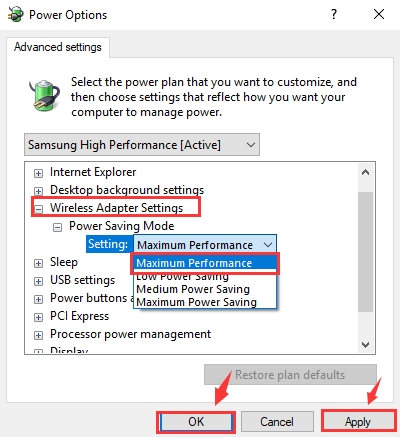The image size is (400, 437).
Task: Expand Desktop background settings node
Action: [38, 191]
